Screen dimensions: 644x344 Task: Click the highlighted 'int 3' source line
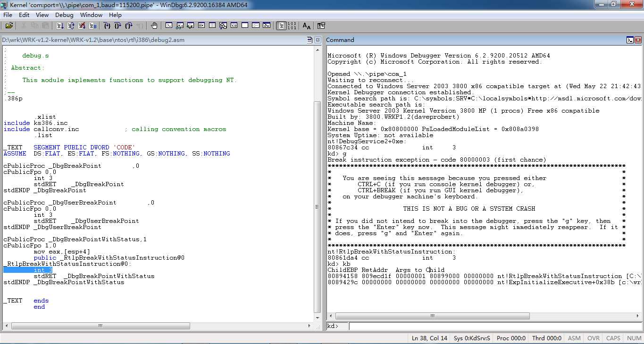coord(28,270)
